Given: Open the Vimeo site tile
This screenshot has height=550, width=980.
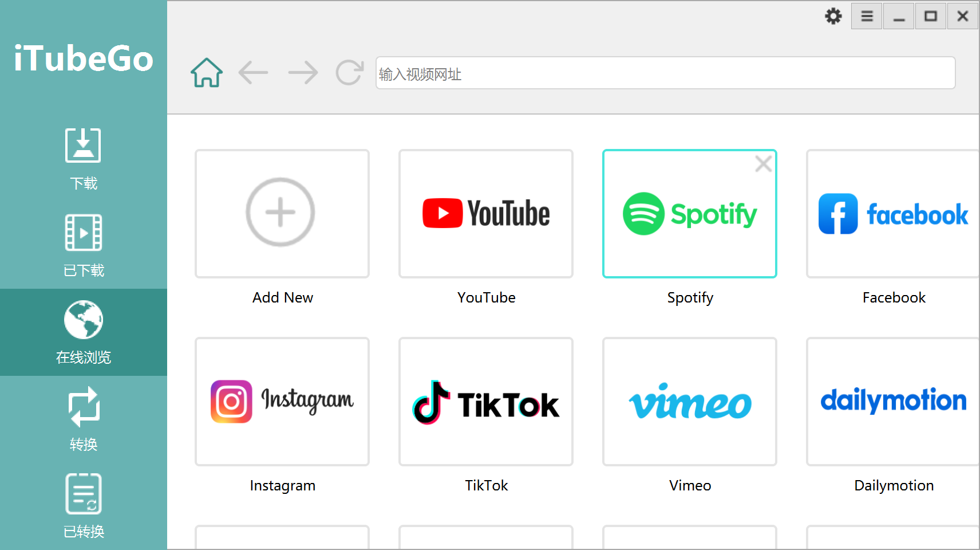Looking at the screenshot, I should coord(690,402).
